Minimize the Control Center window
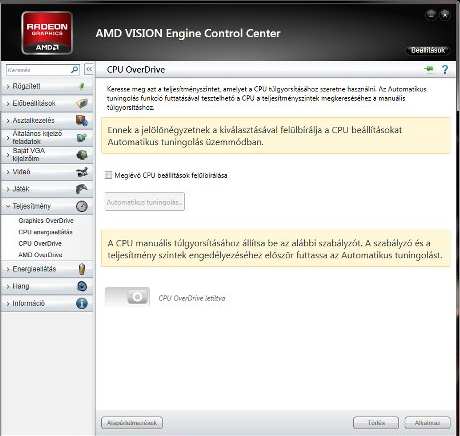This screenshot has width=460, height=436. tap(431, 14)
